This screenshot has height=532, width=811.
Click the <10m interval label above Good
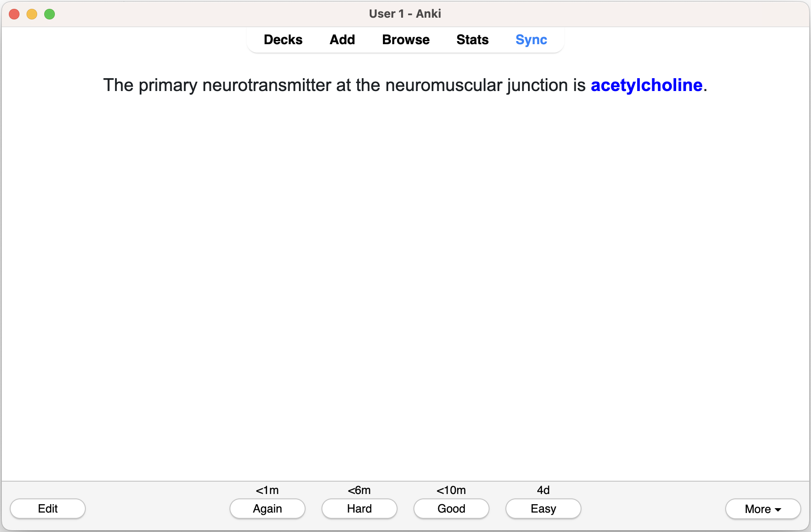(451, 490)
